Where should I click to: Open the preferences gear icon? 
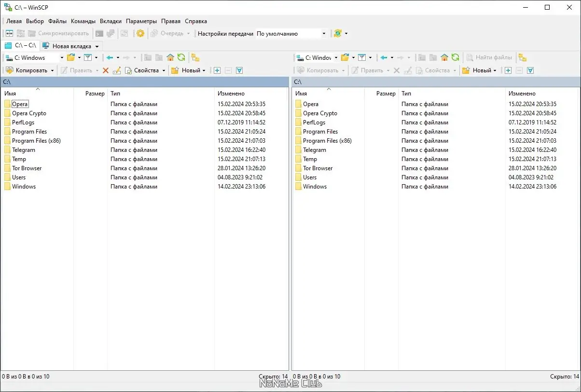click(x=140, y=33)
